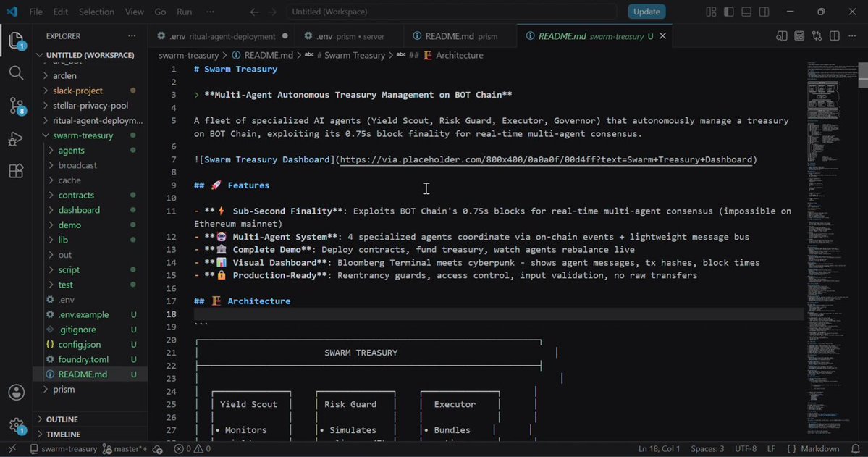868x457 pixels.
Task: Toggle the secondary side bar
Action: (x=764, y=12)
